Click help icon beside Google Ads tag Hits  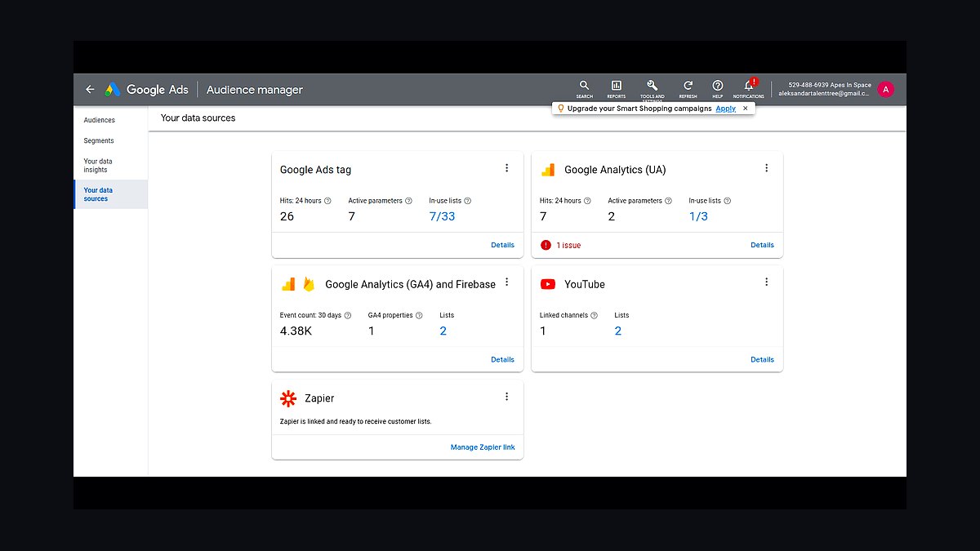(327, 201)
